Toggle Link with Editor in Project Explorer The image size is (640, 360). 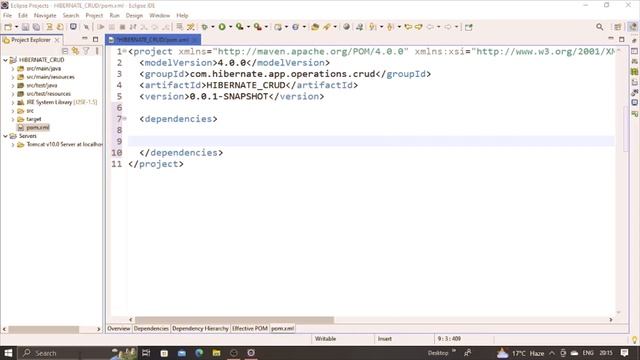click(76, 51)
